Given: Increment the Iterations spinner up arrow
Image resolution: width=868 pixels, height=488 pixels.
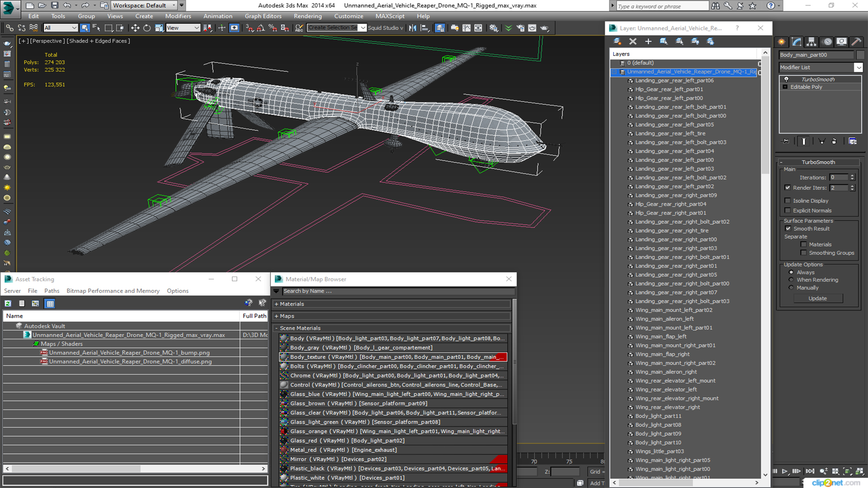Looking at the screenshot, I should pyautogui.click(x=852, y=176).
